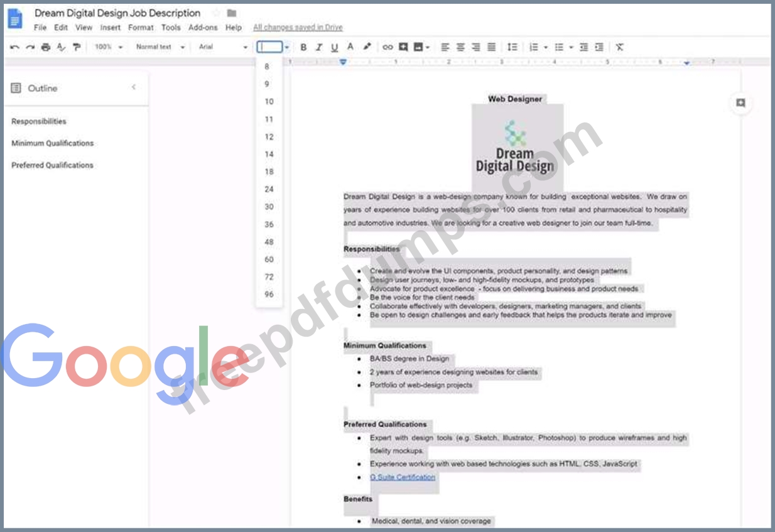Justify the text alignment
775x532 pixels.
coord(492,47)
